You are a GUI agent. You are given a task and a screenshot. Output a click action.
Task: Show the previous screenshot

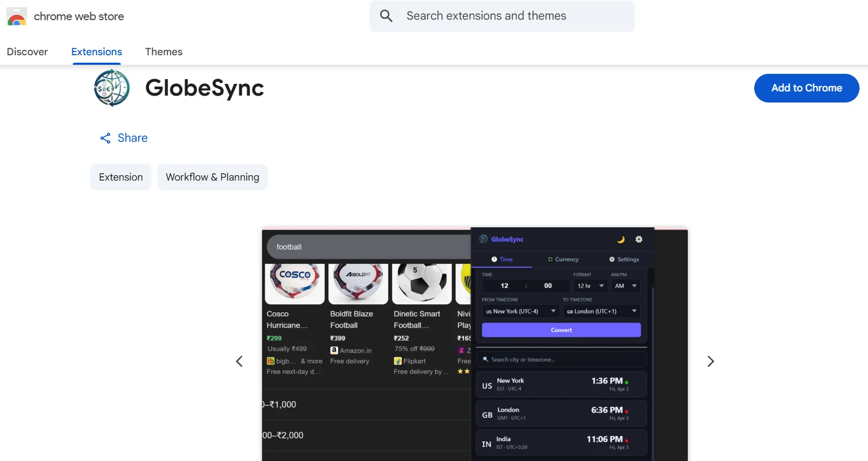(x=239, y=362)
